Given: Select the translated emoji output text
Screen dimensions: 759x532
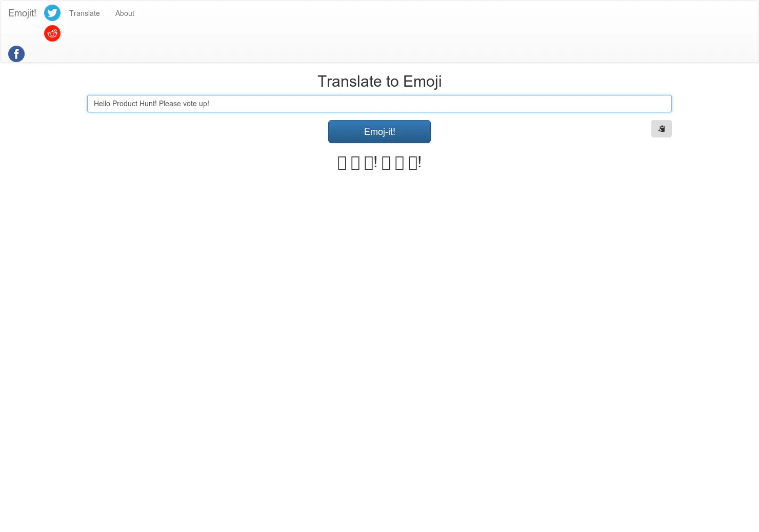Looking at the screenshot, I should (379, 163).
